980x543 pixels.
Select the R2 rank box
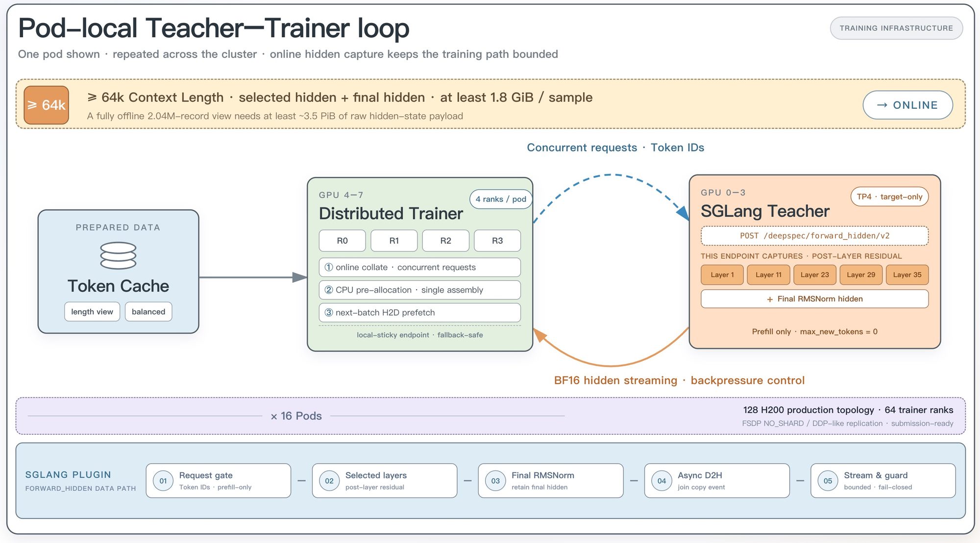pyautogui.click(x=445, y=241)
